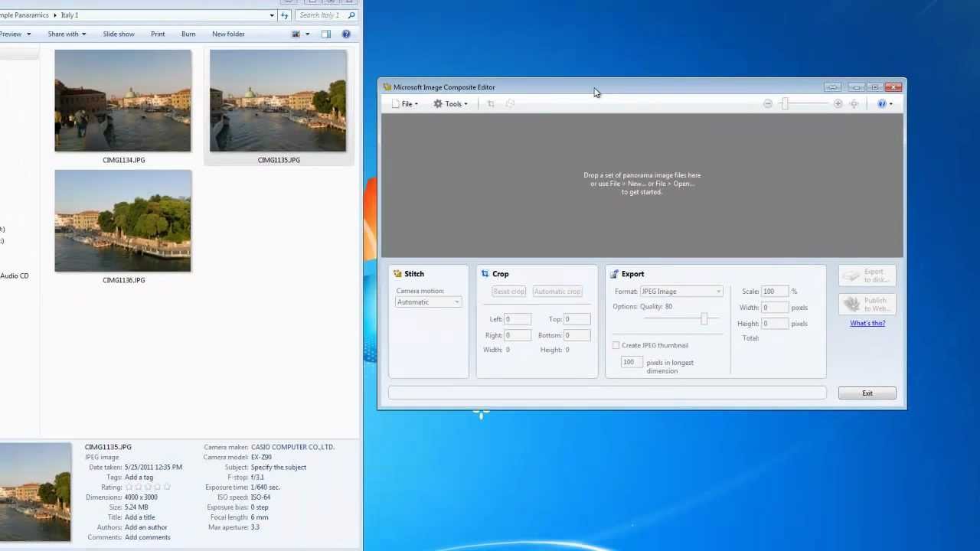Viewport: 980px width, 551px height.
Task: Click the Stitch panel icon
Action: (x=397, y=274)
